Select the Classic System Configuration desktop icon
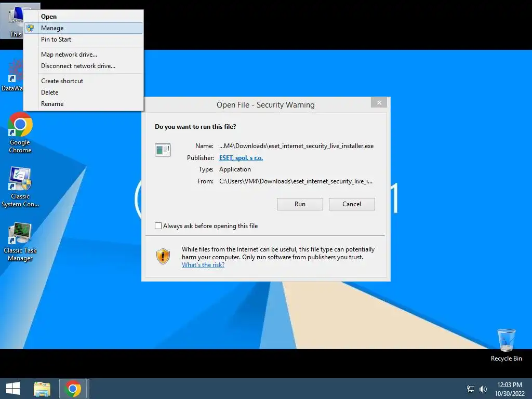 coord(20,187)
